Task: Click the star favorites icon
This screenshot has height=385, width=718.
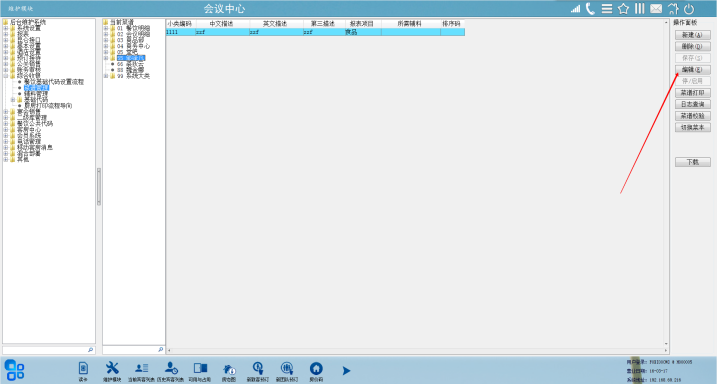Action: 623,9
